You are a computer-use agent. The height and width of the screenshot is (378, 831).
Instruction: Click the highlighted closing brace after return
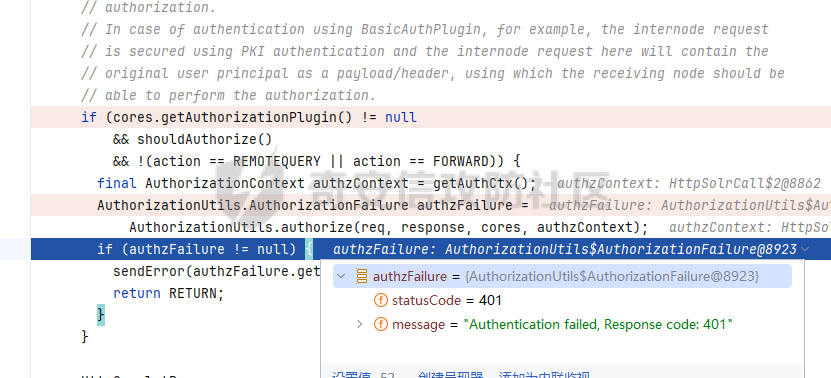pos(101,315)
